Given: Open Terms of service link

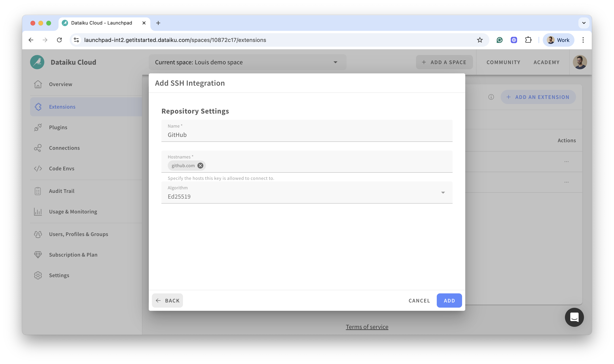Looking at the screenshot, I should pos(367,327).
